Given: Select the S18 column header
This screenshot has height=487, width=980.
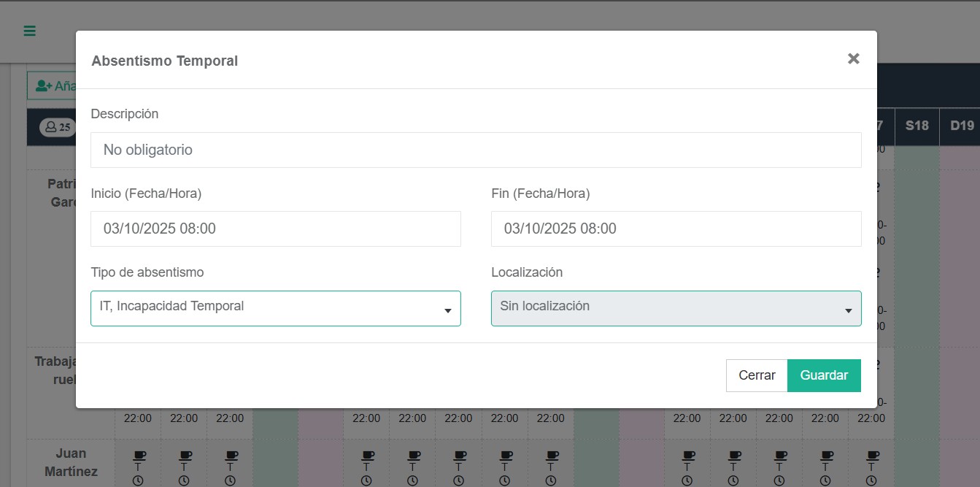Looking at the screenshot, I should point(917,126).
